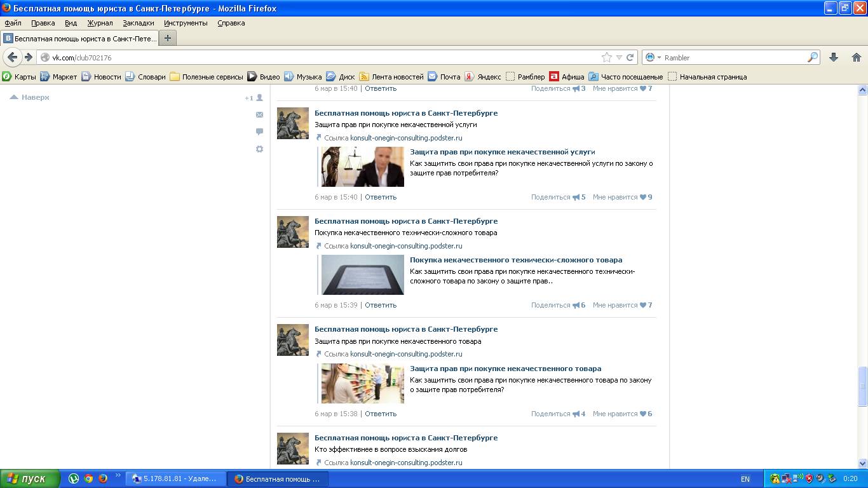This screenshot has height=488, width=868.
Task: Open the Закладки menu
Action: 138,23
